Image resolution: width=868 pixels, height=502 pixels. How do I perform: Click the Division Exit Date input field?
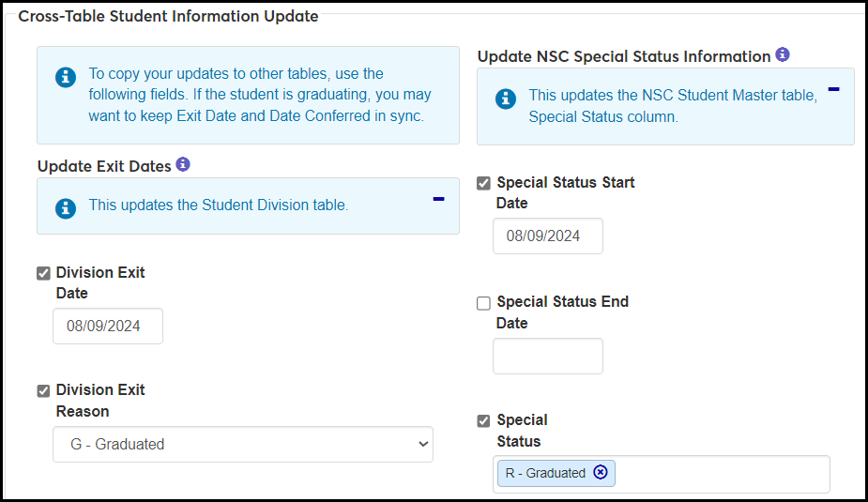pos(108,327)
